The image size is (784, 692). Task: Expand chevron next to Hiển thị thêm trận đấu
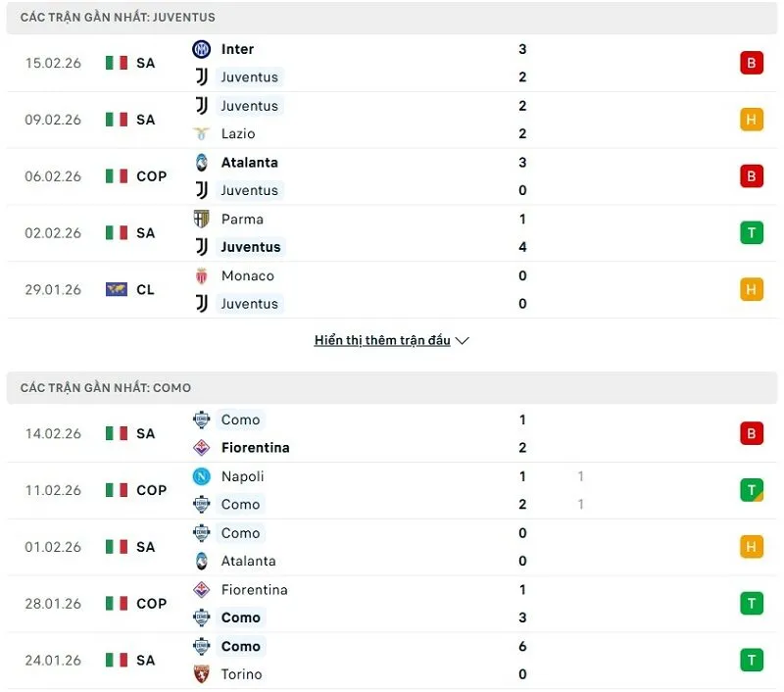pyautogui.click(x=463, y=341)
